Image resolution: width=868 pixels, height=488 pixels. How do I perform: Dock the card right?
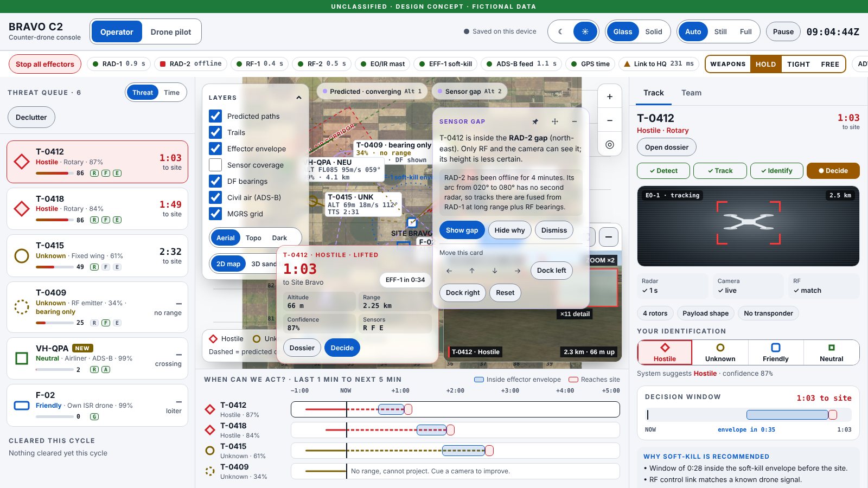click(x=462, y=293)
